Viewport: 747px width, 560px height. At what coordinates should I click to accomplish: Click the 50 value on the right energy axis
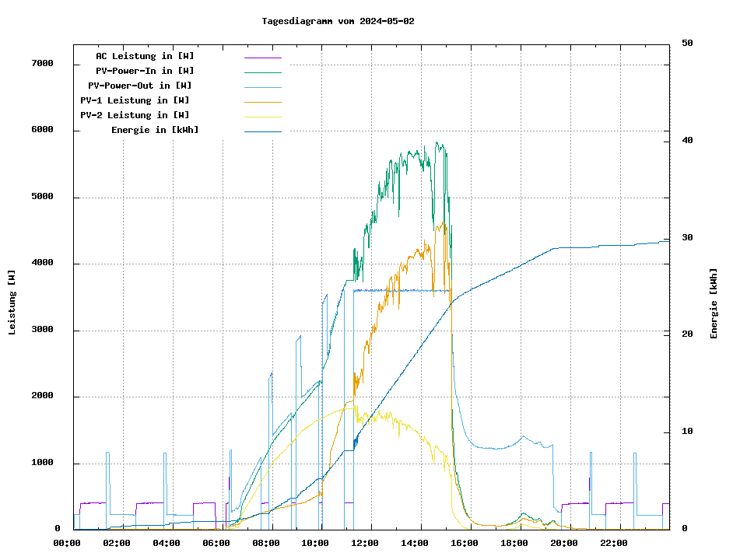tap(687, 44)
